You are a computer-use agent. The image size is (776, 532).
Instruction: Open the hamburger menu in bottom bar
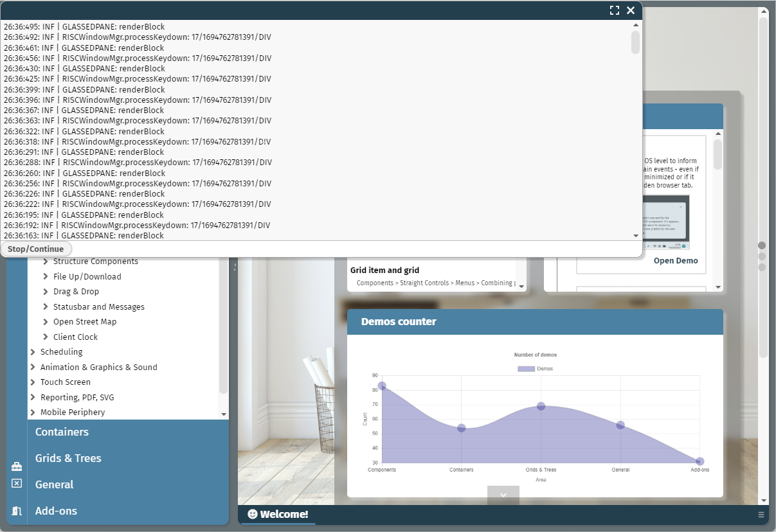pyautogui.click(x=761, y=515)
